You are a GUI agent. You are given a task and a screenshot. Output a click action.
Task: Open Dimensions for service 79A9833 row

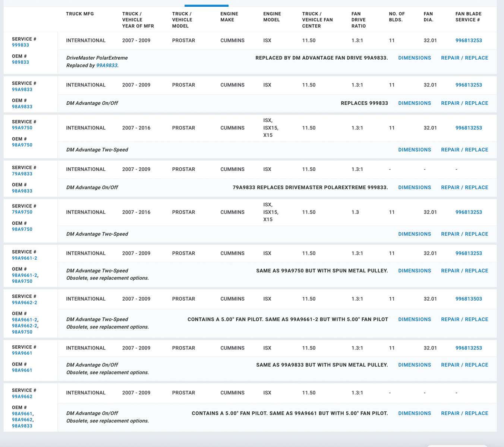click(415, 187)
